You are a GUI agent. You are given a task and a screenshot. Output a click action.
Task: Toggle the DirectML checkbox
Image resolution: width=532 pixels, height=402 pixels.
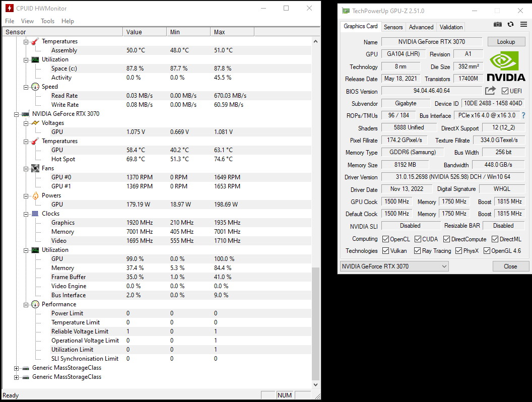[495, 239]
